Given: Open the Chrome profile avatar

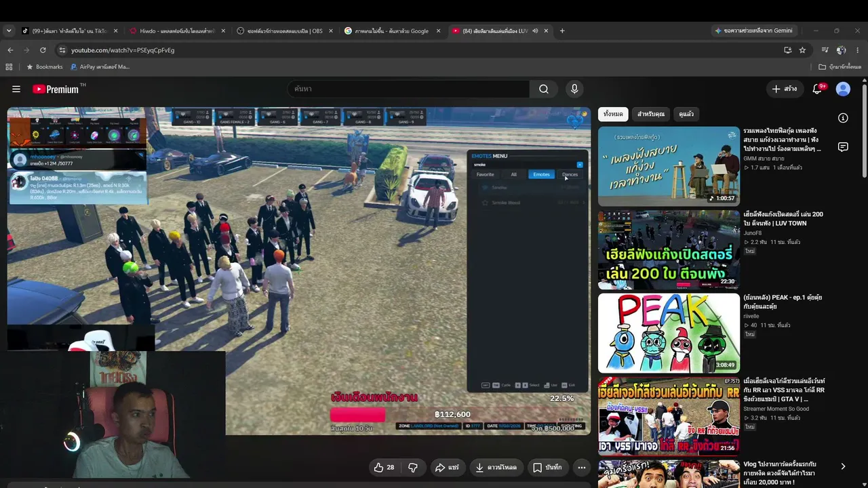Looking at the screenshot, I should tap(841, 50).
